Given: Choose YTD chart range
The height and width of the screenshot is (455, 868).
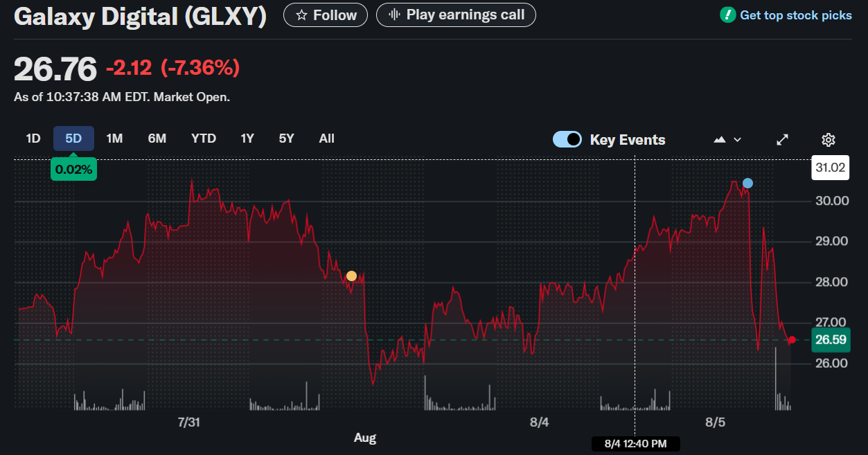Looking at the screenshot, I should tap(204, 139).
